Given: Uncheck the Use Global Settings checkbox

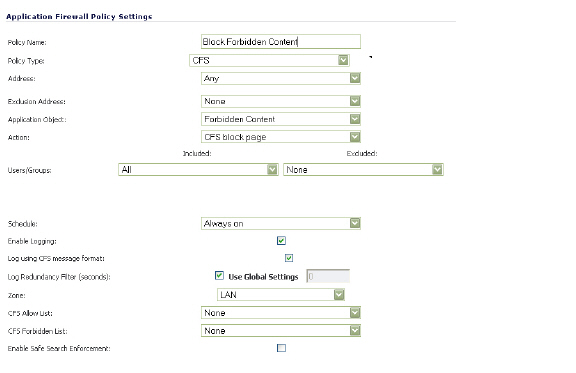Looking at the screenshot, I should click(219, 276).
